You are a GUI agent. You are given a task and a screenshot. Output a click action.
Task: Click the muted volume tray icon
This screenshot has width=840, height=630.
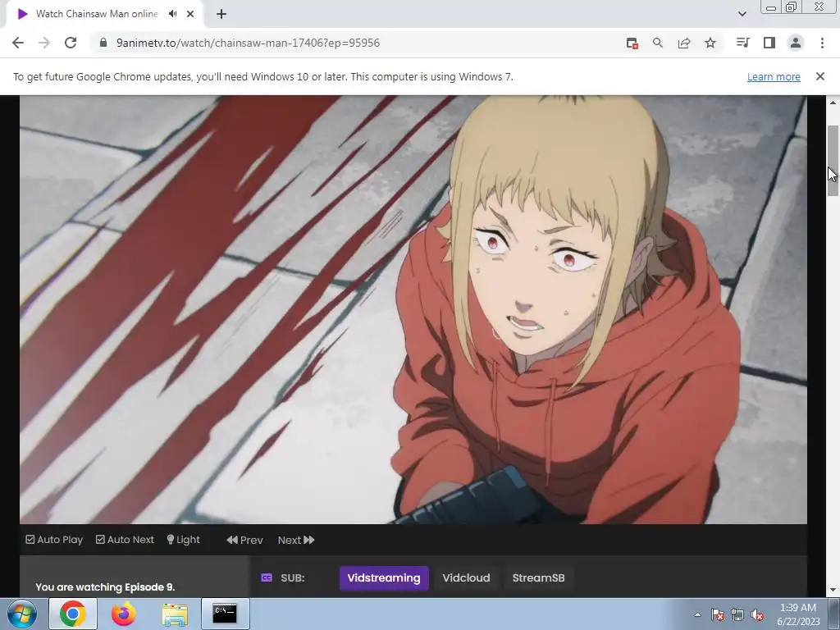pyautogui.click(x=757, y=614)
